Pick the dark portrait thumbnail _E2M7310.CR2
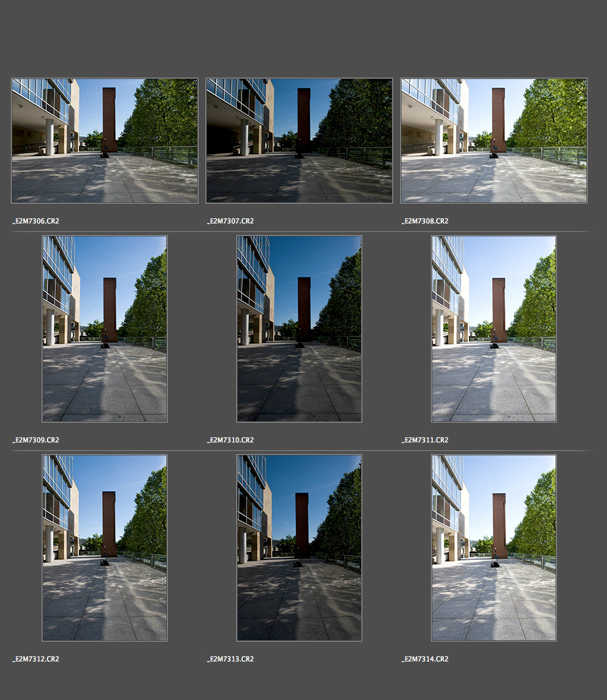 (299, 329)
